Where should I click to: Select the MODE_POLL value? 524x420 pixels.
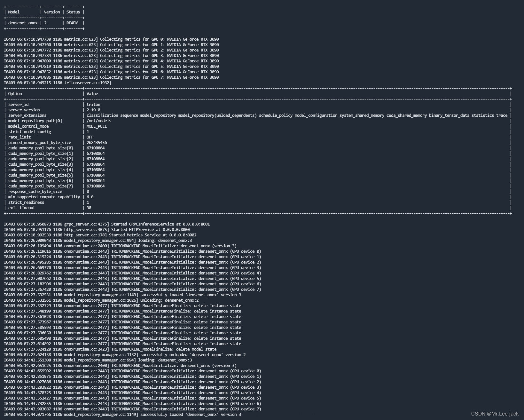coord(97,126)
